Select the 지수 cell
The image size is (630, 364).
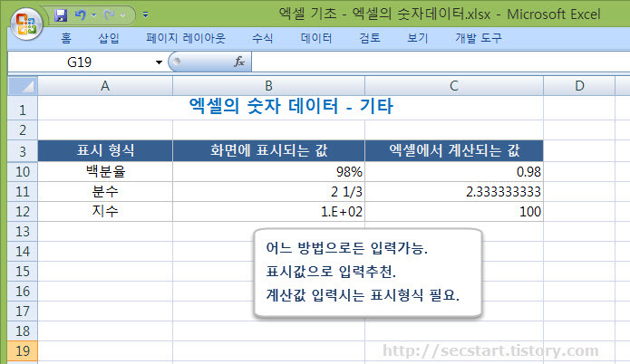pyautogui.click(x=105, y=212)
